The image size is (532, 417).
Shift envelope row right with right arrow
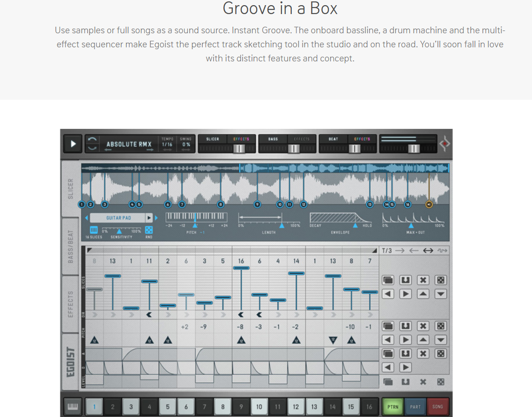pos(406,367)
